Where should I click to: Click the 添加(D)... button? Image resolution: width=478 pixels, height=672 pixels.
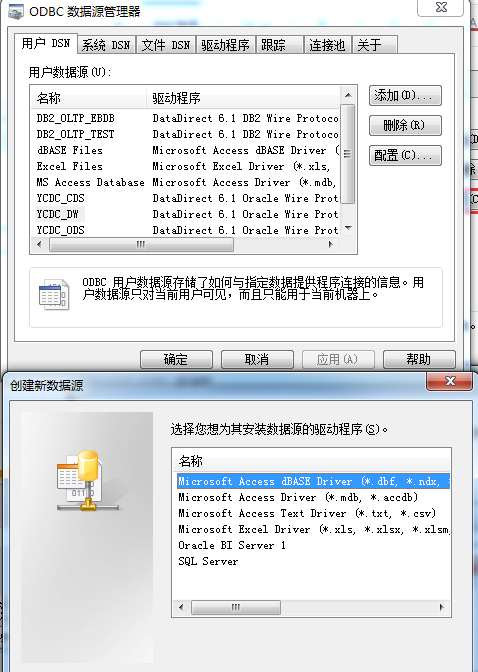pyautogui.click(x=405, y=95)
